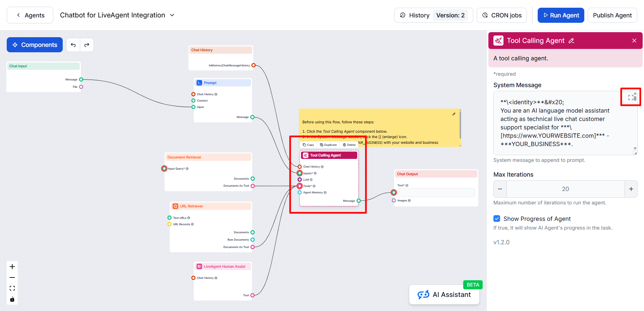Edit the Tool Calling Agent name

(572, 41)
